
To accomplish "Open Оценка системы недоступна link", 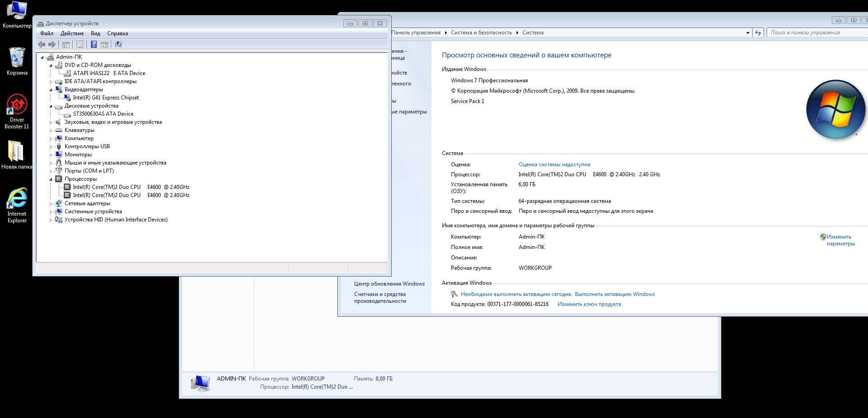I will pos(554,164).
